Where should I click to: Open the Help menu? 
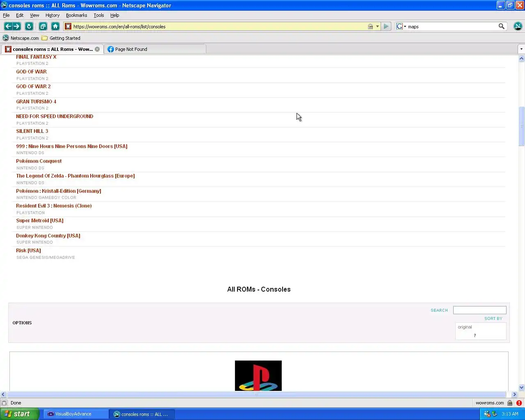[115, 15]
